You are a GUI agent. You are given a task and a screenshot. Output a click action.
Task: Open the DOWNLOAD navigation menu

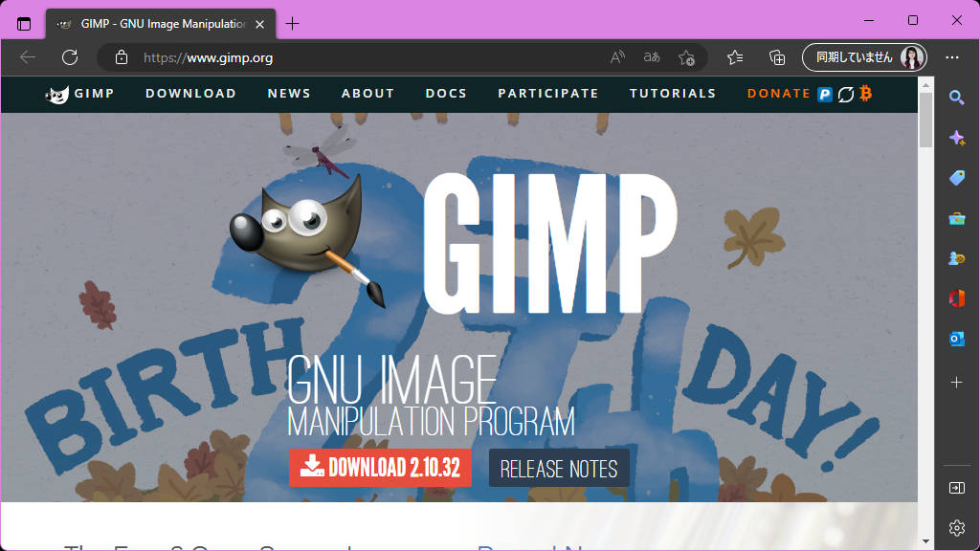[x=190, y=93]
